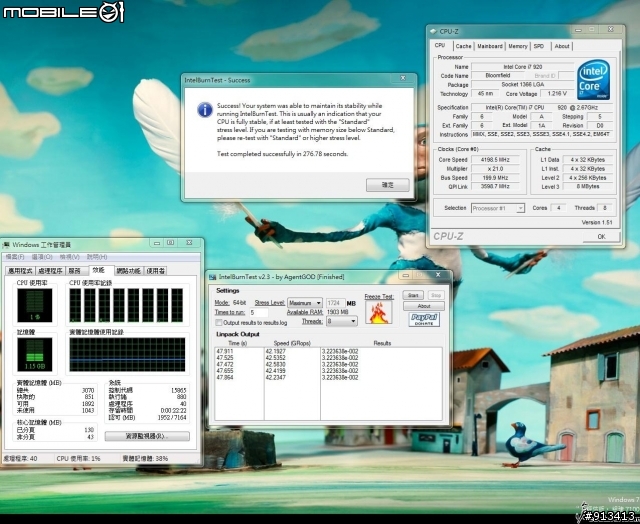The height and width of the screenshot is (524, 640).
Task: Click the Times to run input field
Action: pos(259,313)
